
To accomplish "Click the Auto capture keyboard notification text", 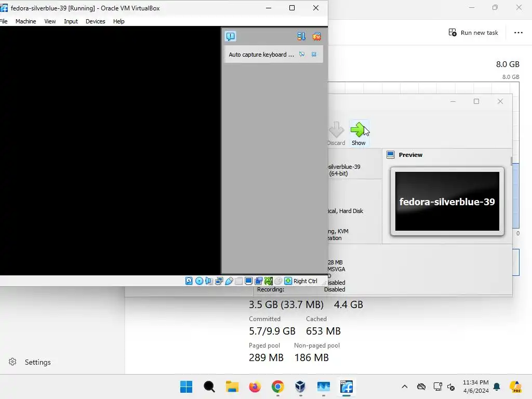I will (261, 54).
